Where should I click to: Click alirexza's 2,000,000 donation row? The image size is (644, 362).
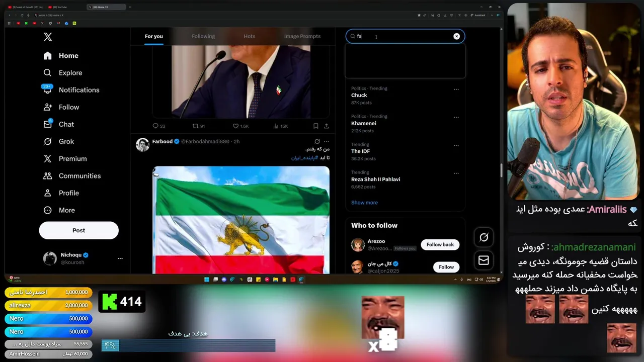point(49,305)
